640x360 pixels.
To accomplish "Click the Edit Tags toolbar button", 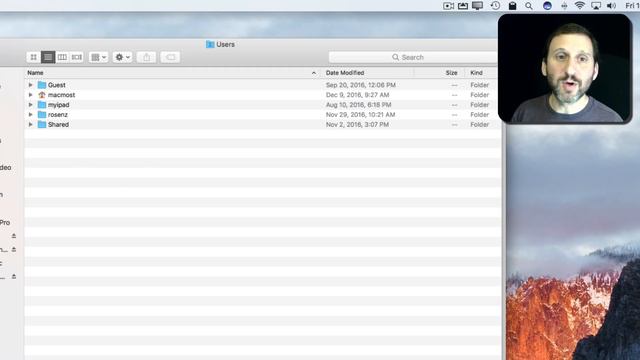I will 171,57.
